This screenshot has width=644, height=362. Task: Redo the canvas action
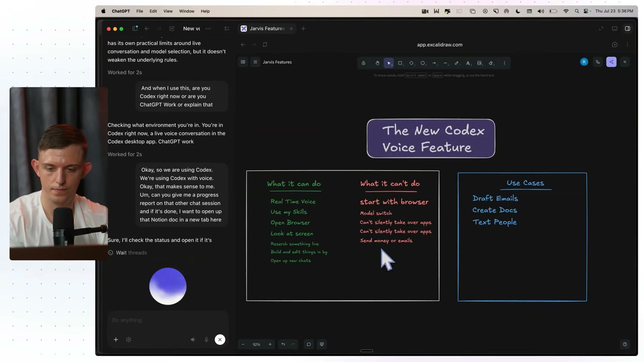pos(293,344)
